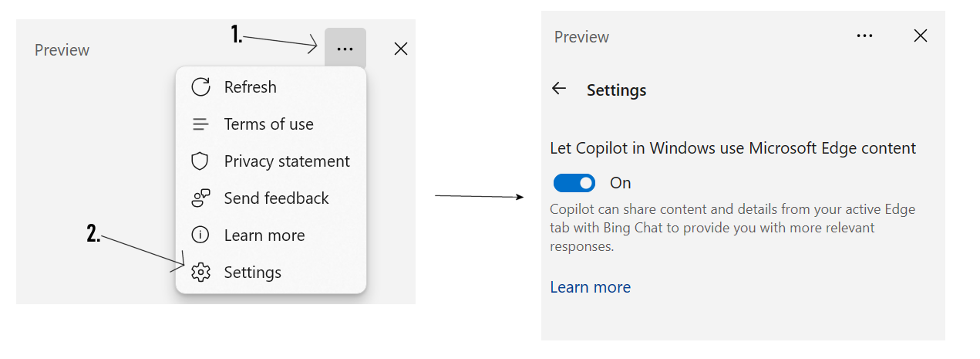980x359 pixels.
Task: Open the three-dots menu in the left Preview panel
Action: [345, 49]
